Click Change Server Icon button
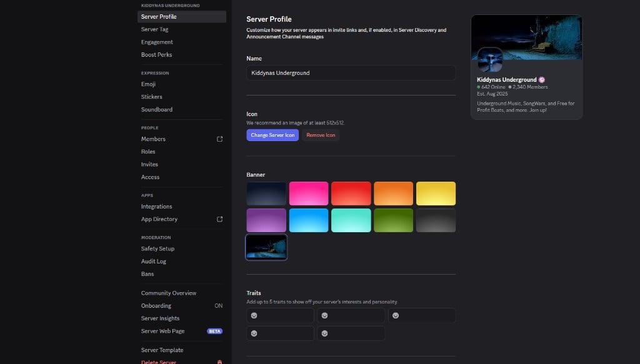The height and width of the screenshot is (364, 640). 272,135
